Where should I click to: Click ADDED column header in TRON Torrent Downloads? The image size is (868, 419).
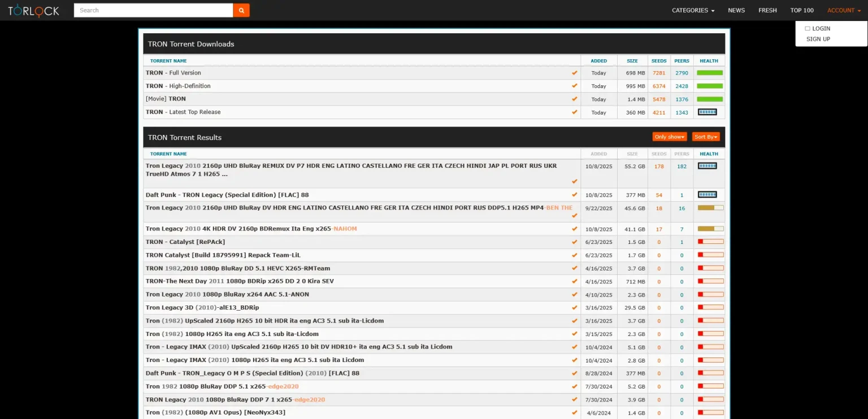(x=599, y=60)
